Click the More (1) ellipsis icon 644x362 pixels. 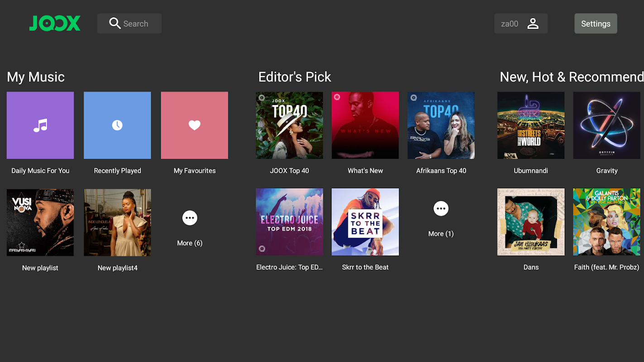click(441, 209)
